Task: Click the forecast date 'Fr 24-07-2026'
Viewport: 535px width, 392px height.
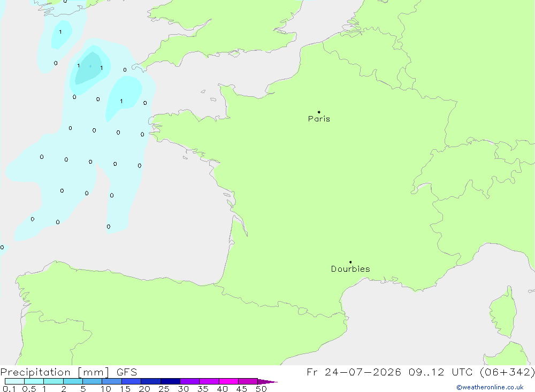Action: pos(354,372)
